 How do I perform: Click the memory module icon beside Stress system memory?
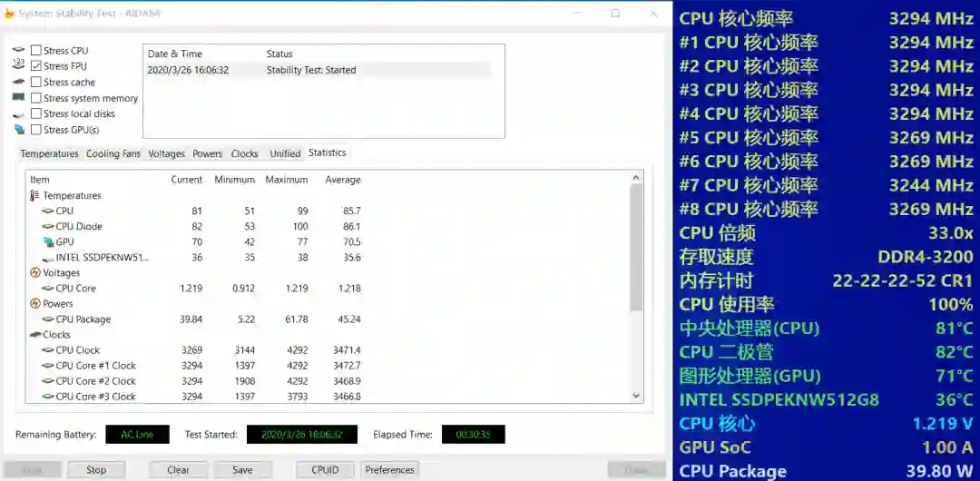click(x=19, y=98)
